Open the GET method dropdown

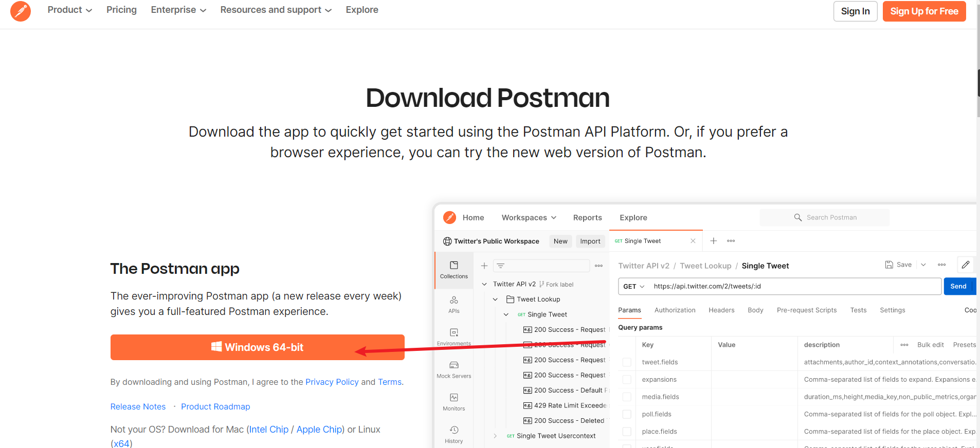tap(633, 286)
